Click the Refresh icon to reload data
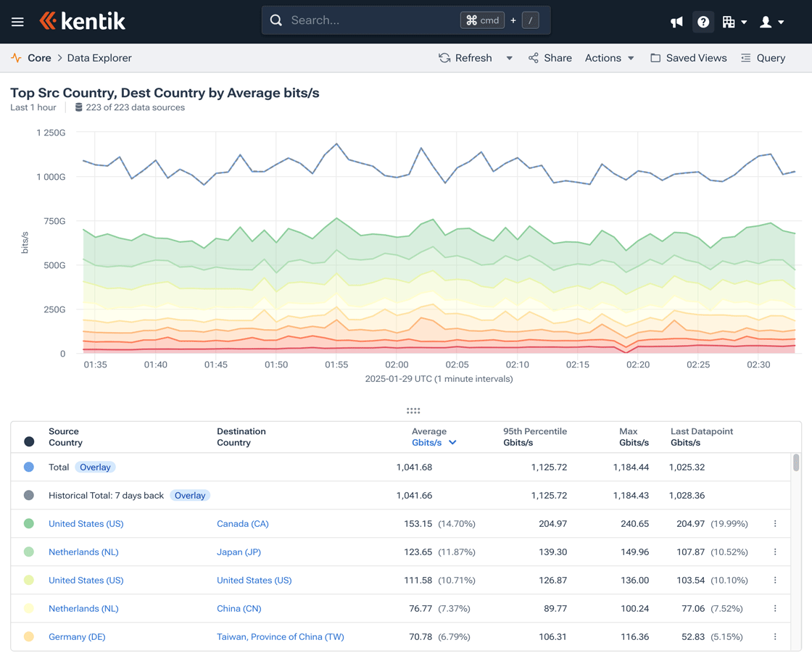812x661 pixels. pyautogui.click(x=444, y=57)
